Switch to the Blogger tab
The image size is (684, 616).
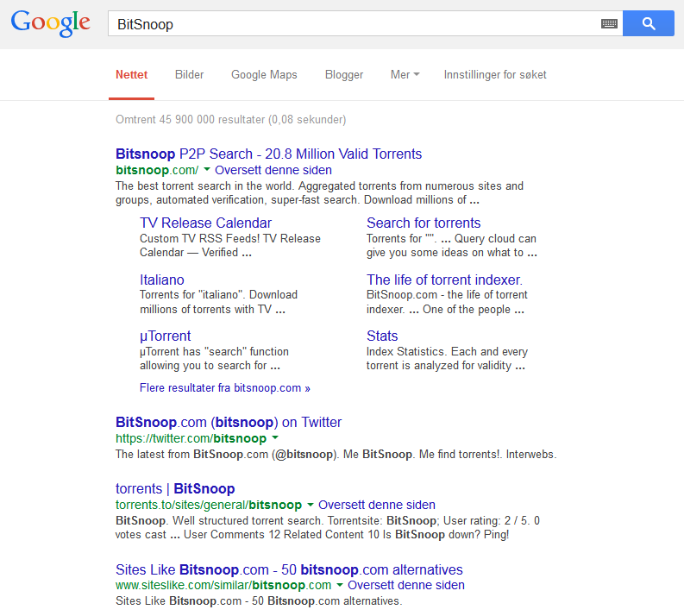[344, 74]
